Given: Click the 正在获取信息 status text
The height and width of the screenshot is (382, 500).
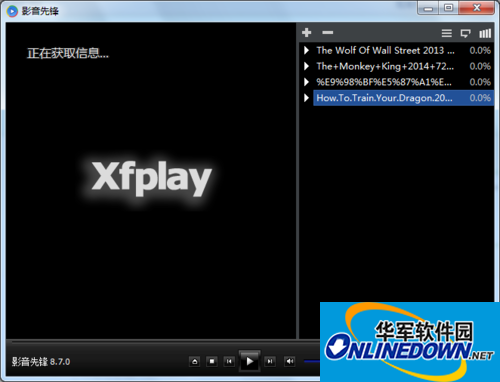Looking at the screenshot, I should pos(68,53).
